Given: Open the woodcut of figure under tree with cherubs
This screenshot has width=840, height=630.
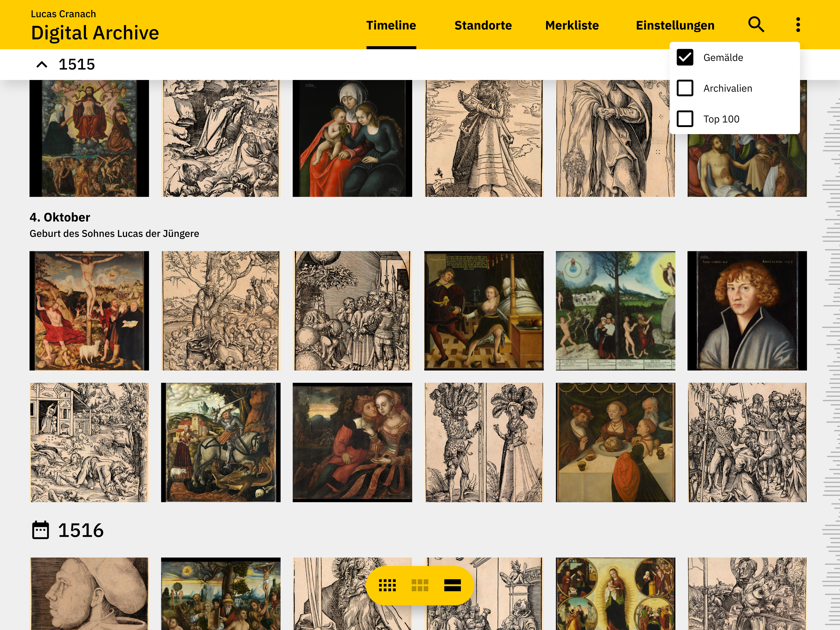Looking at the screenshot, I should click(221, 311).
